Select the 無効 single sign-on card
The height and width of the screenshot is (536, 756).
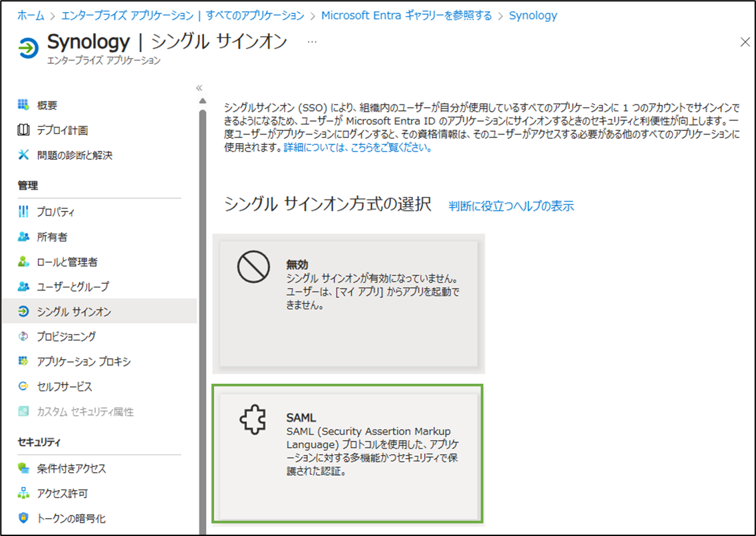[x=348, y=304]
